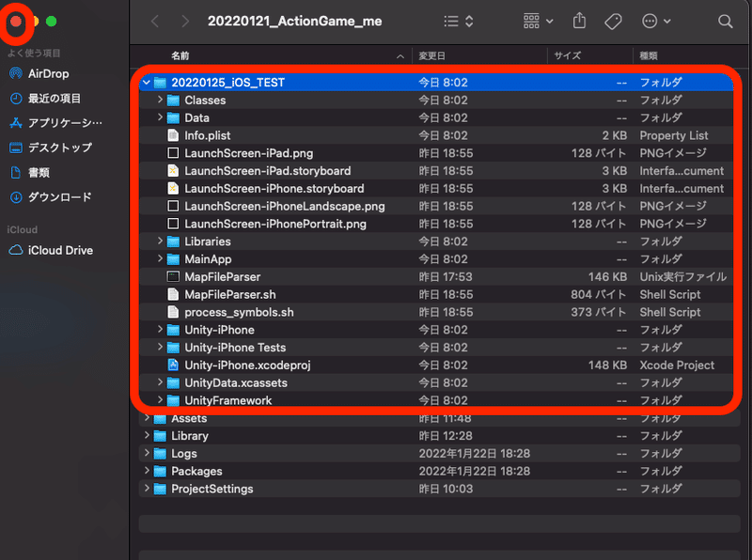Sort by the 種類 column header
This screenshot has width=752, height=560.
tap(649, 55)
